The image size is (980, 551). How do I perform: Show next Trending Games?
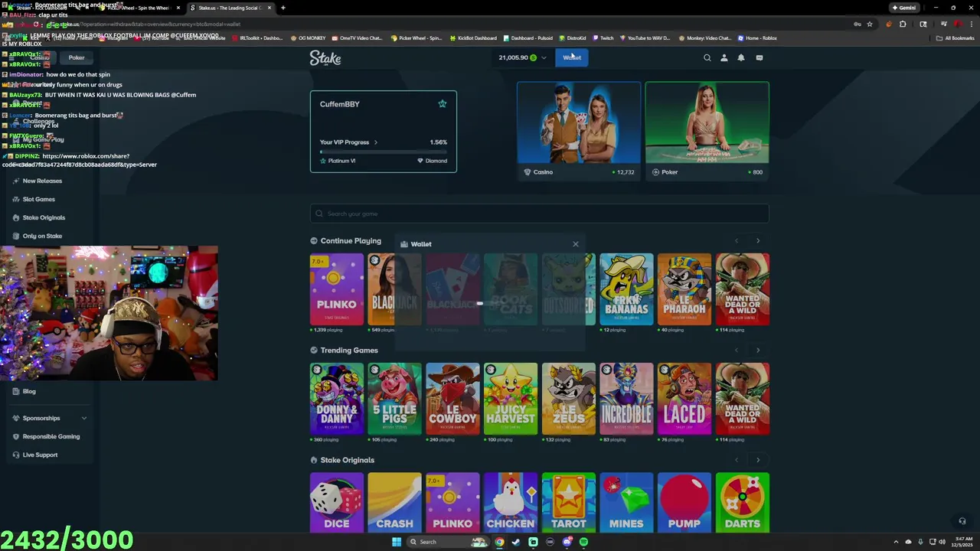click(758, 350)
